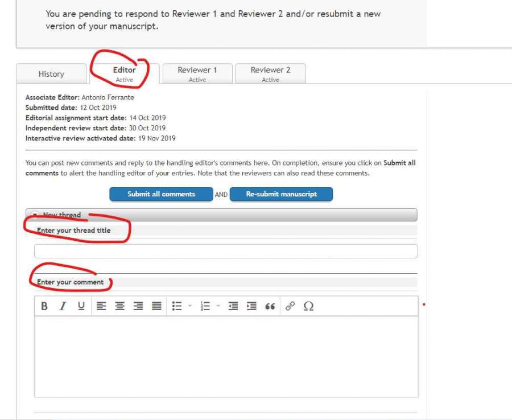Click inside the comment text area
Screen dimensions: 512x420
click(226, 356)
